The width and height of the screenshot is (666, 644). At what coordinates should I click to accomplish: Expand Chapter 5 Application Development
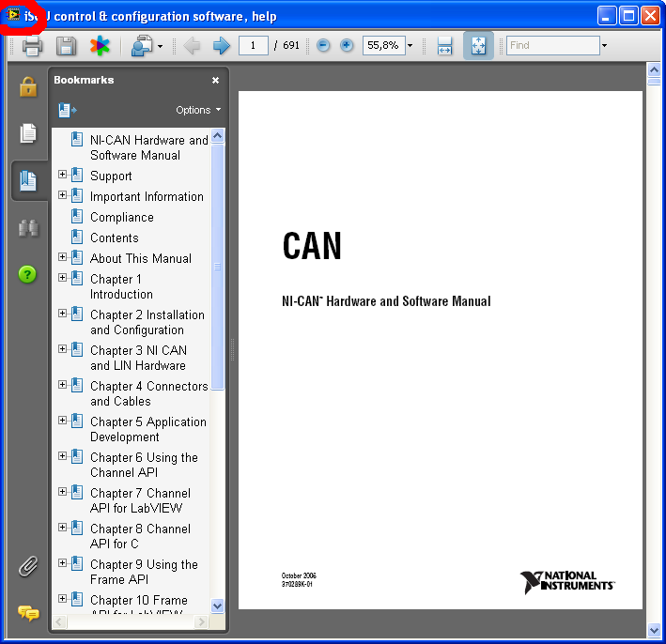click(x=62, y=421)
